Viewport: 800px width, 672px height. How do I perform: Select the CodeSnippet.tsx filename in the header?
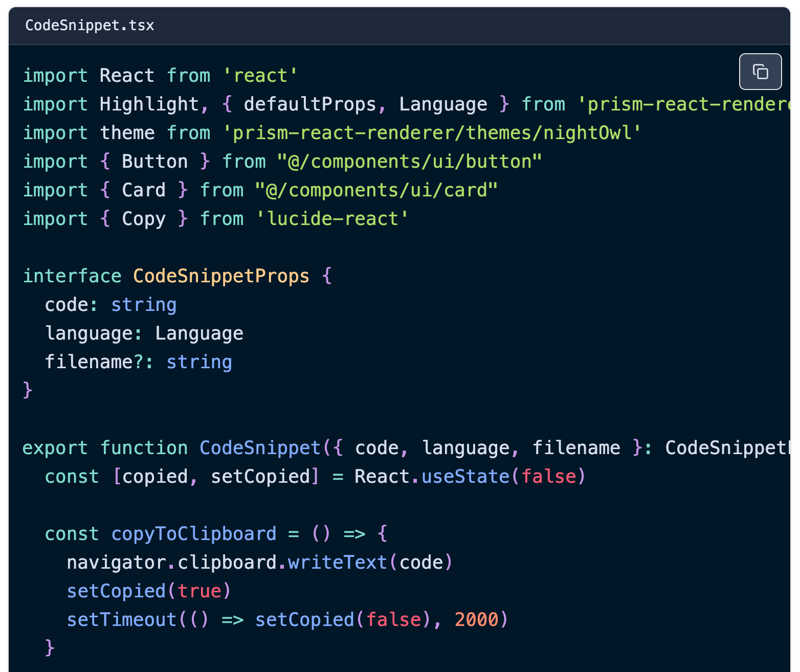pyautogui.click(x=90, y=25)
